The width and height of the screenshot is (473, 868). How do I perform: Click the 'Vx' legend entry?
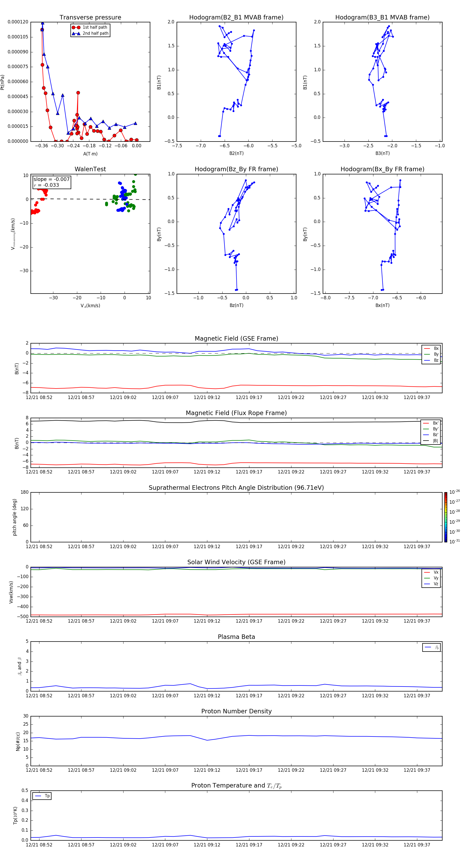431,572
